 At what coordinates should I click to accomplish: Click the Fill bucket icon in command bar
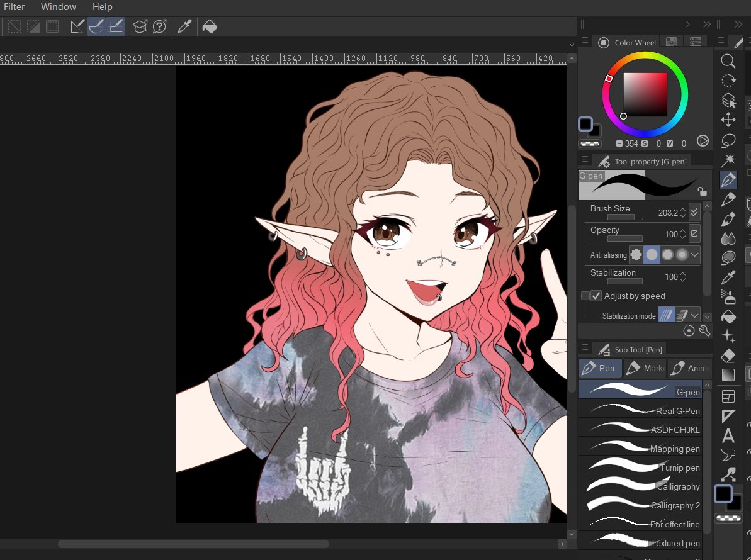(x=210, y=27)
